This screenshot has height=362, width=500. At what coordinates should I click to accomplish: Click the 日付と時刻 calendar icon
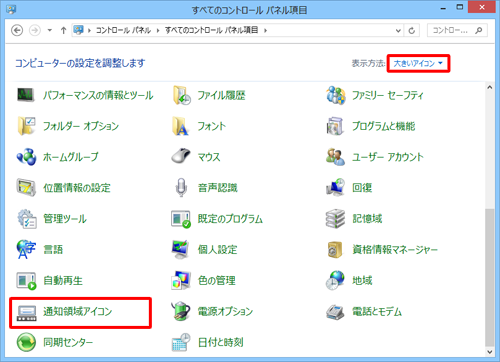pos(181,342)
